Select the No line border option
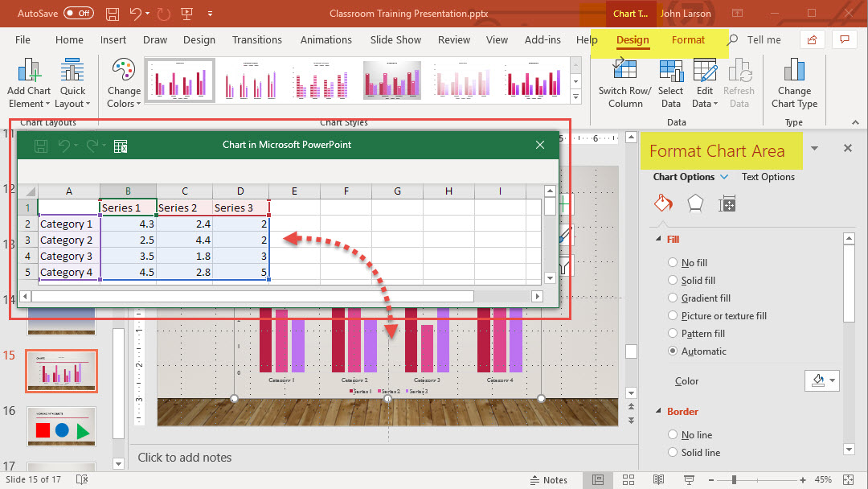Image resolution: width=868 pixels, height=489 pixels. (x=673, y=435)
